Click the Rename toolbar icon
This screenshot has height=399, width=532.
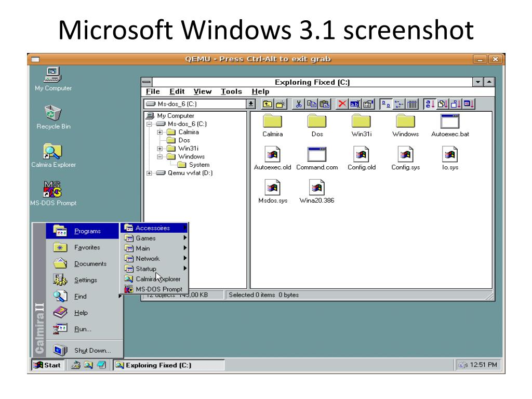click(x=355, y=104)
